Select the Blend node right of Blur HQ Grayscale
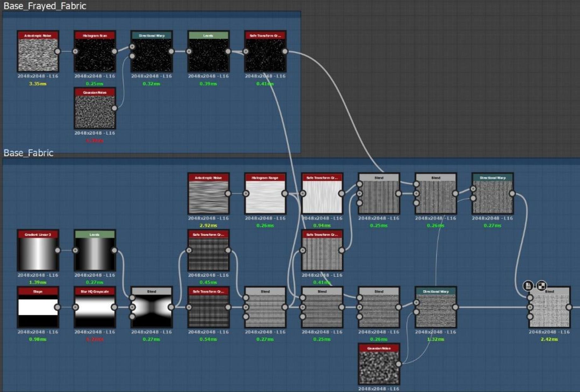This screenshot has height=392, width=580. coord(152,307)
